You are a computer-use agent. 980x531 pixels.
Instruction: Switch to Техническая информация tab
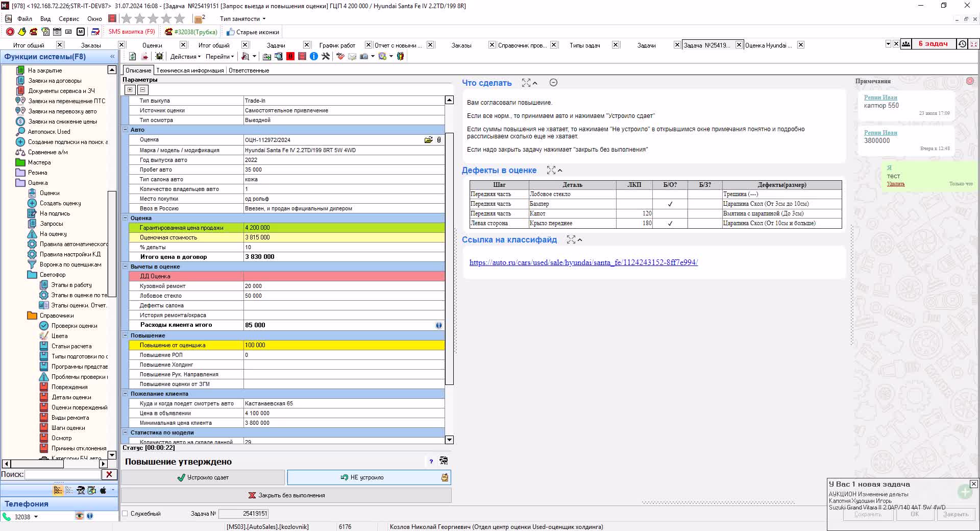click(190, 70)
